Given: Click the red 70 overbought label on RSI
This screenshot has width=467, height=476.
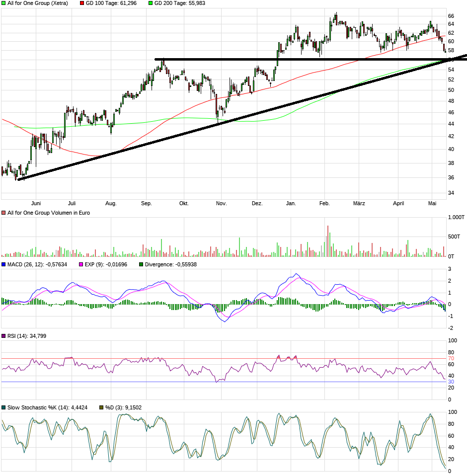Looking at the screenshot, I should click(x=451, y=358).
